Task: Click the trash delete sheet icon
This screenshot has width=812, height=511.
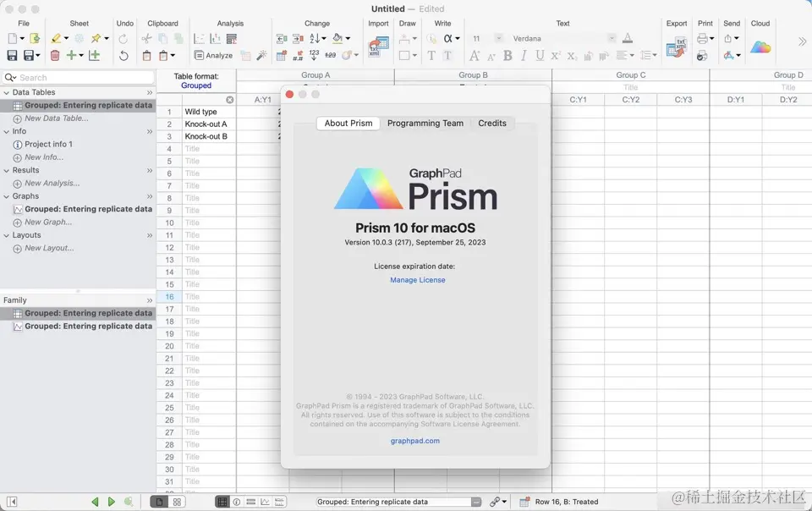Action: point(53,53)
